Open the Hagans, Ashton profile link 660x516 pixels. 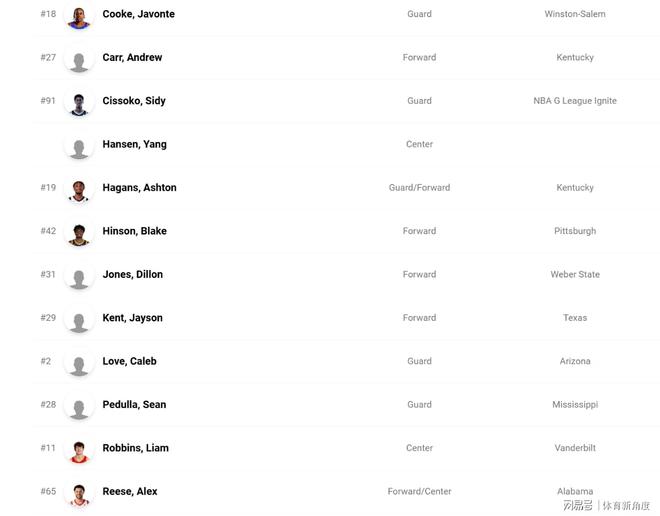coord(139,187)
